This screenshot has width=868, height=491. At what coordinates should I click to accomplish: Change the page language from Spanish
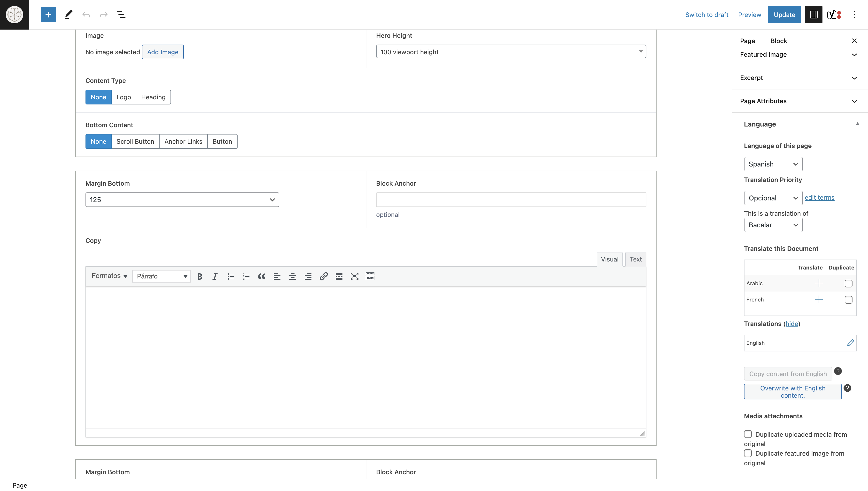pos(773,164)
